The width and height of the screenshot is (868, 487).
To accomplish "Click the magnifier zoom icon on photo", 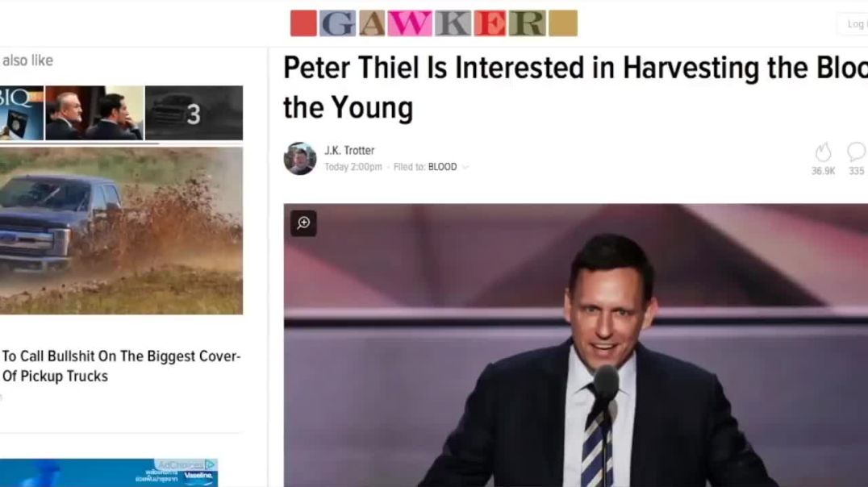I will click(303, 223).
